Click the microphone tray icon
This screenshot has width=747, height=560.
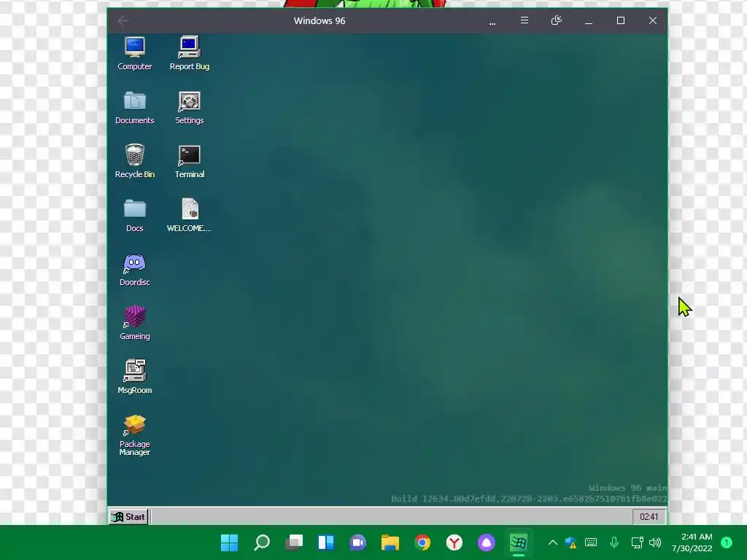tap(614, 542)
